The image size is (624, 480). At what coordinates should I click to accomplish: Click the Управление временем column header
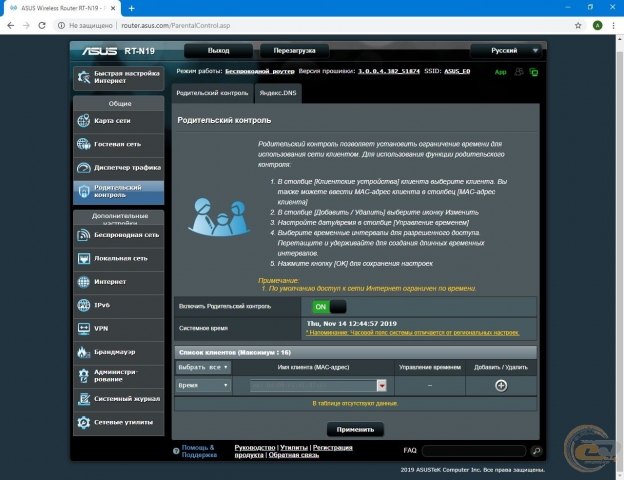click(430, 367)
